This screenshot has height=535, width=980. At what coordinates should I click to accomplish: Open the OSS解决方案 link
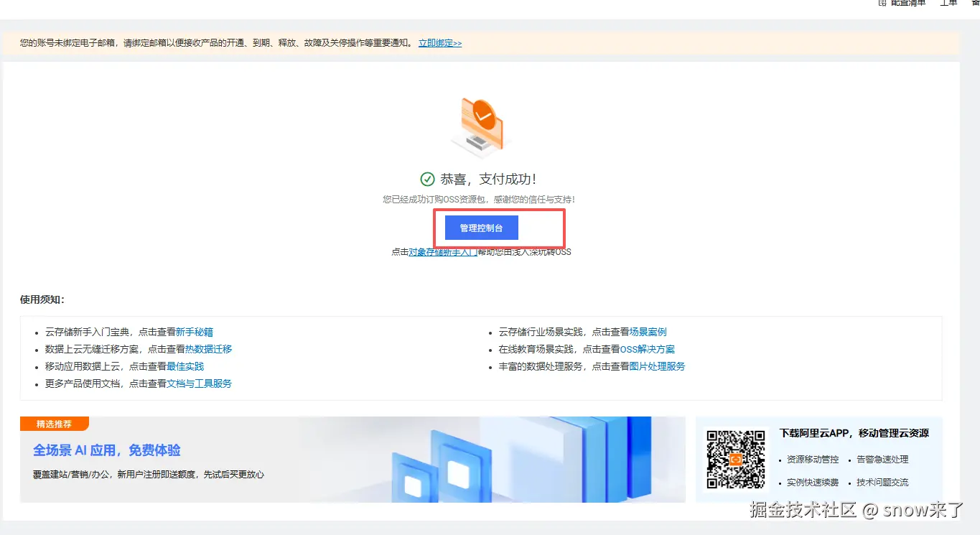coord(648,349)
